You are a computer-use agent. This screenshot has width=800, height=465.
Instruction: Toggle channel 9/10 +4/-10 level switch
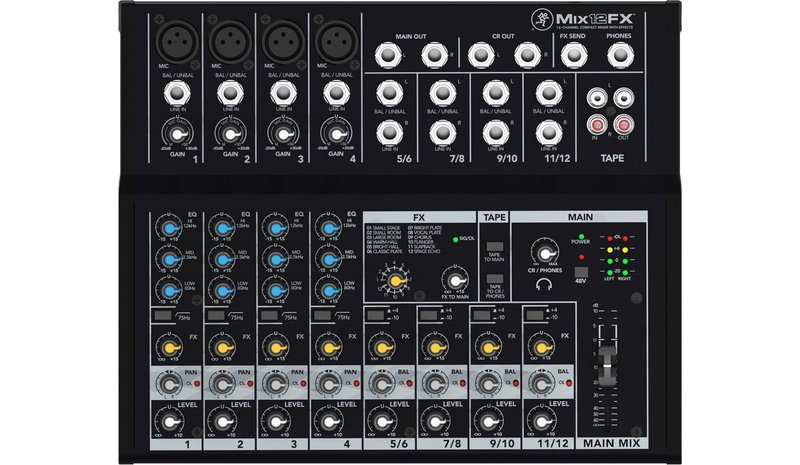[482, 315]
